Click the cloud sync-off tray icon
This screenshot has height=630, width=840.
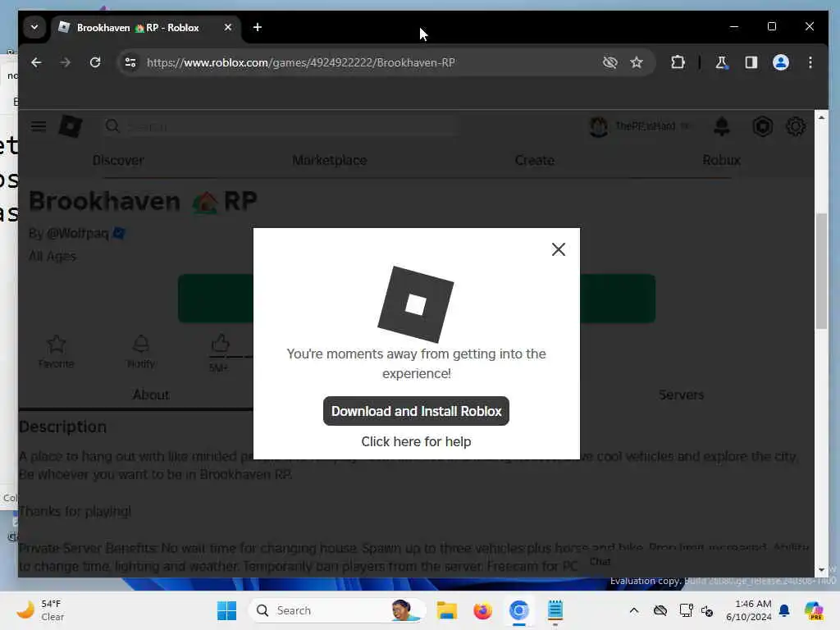pyautogui.click(x=660, y=610)
